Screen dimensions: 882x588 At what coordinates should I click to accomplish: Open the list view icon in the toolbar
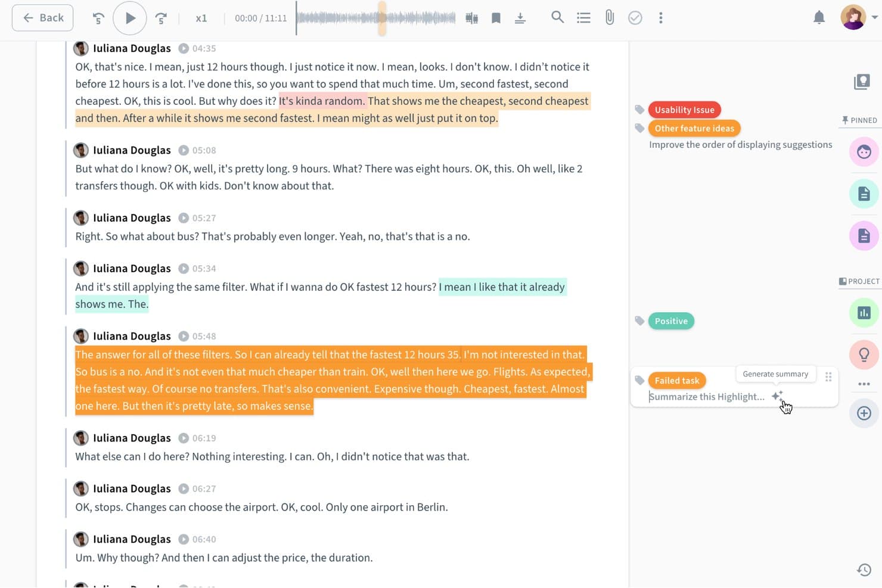click(x=583, y=18)
